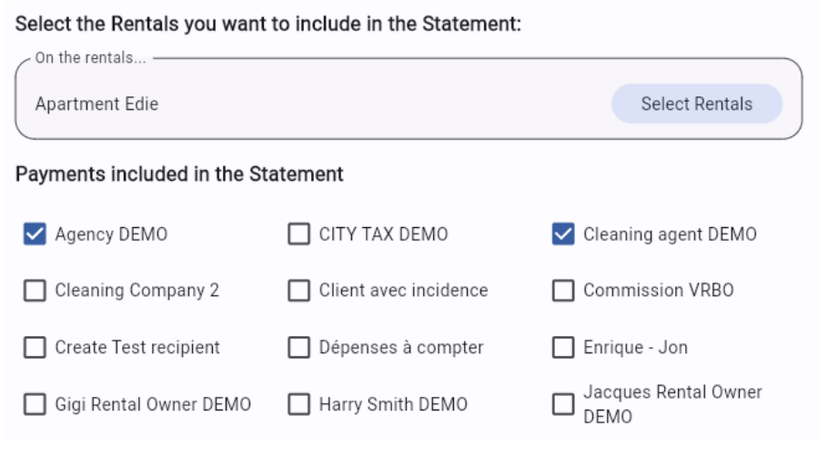Click the 'Payments included in the Statement' heading
The width and height of the screenshot is (828, 465).
pos(179,174)
